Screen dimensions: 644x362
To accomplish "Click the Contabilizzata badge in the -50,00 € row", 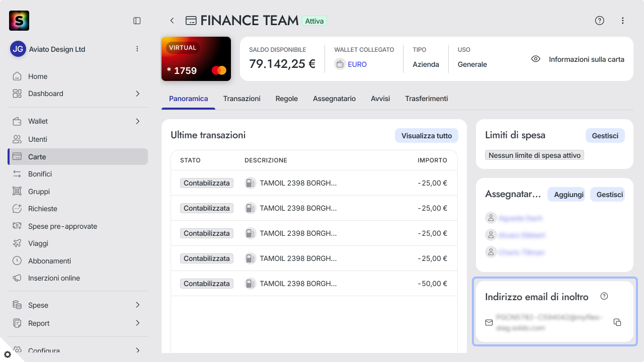I will [207, 284].
